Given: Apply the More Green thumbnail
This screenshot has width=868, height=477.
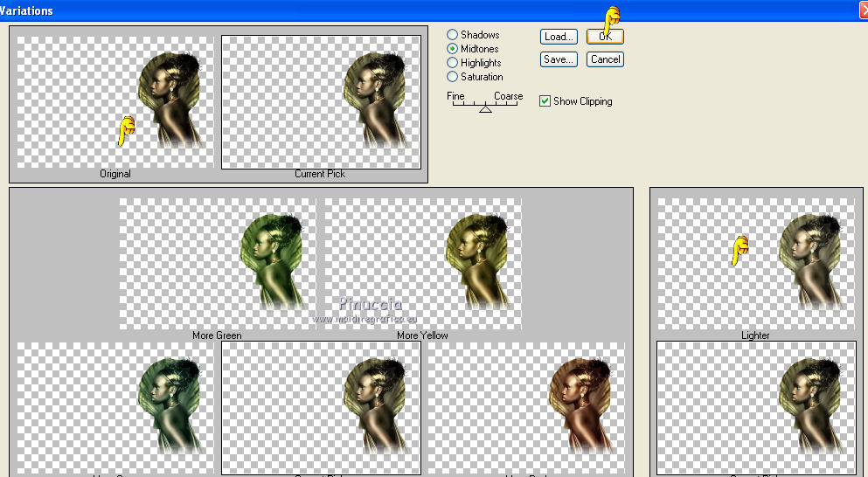Looking at the screenshot, I should point(218,264).
